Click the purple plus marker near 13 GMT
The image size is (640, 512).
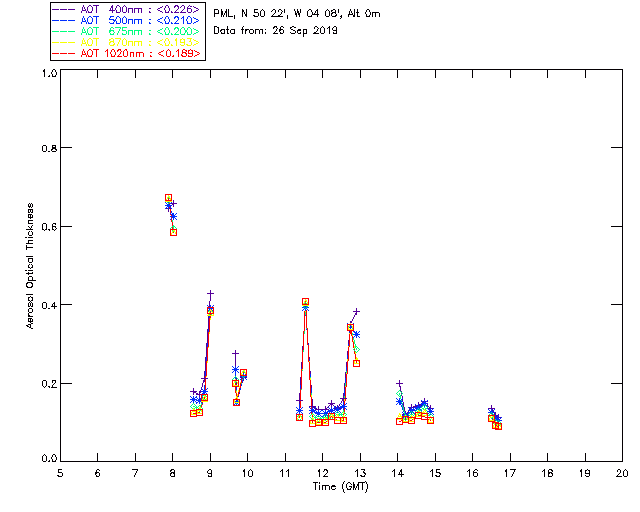[356, 312]
